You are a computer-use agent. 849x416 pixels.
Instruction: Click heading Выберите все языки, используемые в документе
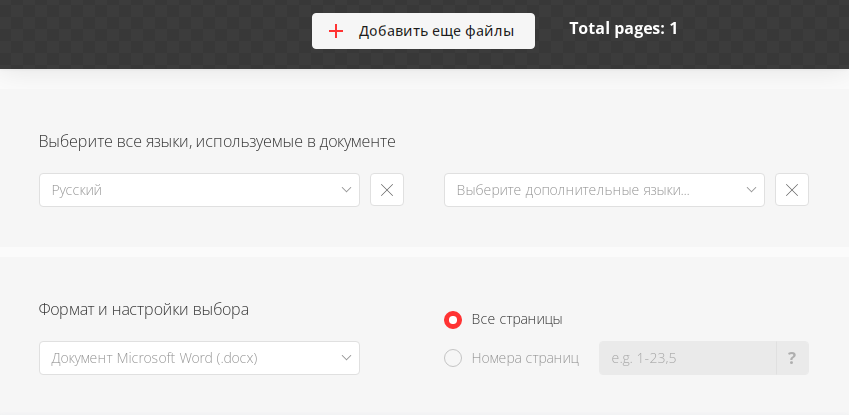click(x=217, y=142)
